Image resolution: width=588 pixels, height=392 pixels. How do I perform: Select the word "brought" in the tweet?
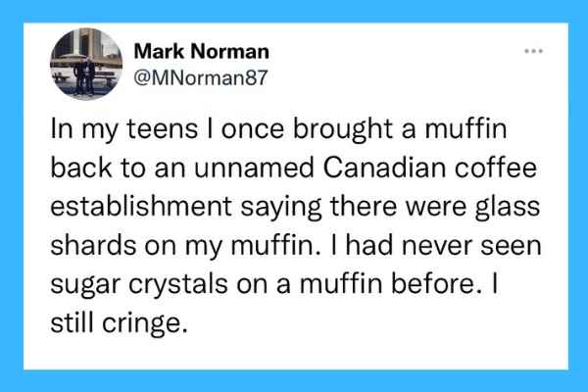[x=343, y=129]
